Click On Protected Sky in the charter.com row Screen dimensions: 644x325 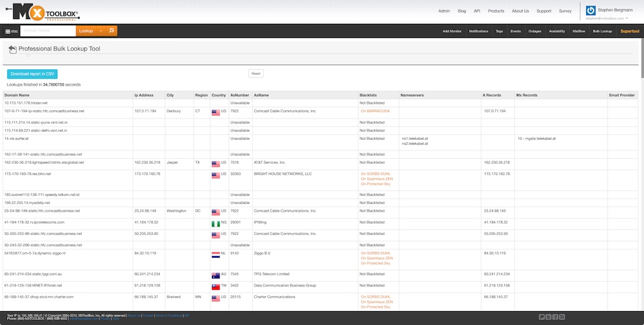pyautogui.click(x=375, y=307)
